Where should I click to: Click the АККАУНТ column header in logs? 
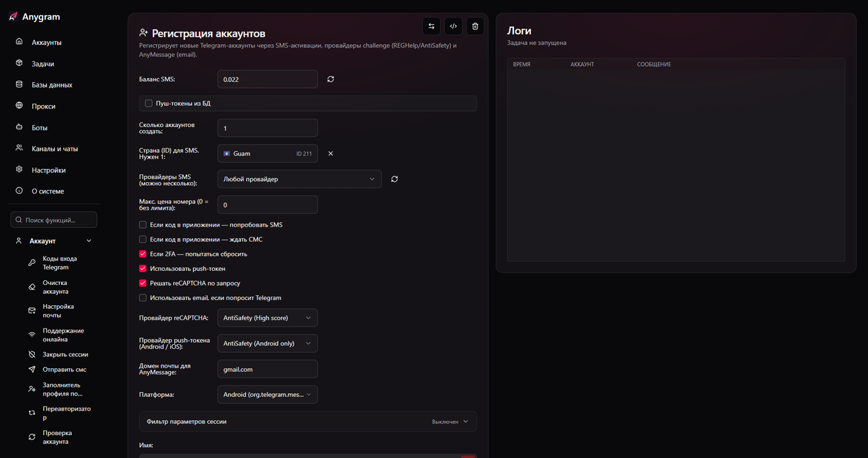582,64
